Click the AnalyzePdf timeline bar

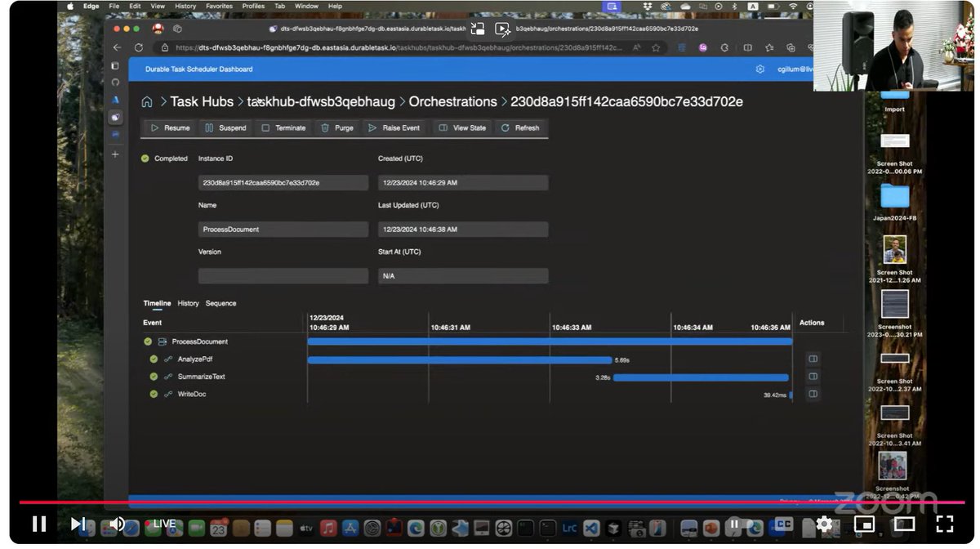459,359
